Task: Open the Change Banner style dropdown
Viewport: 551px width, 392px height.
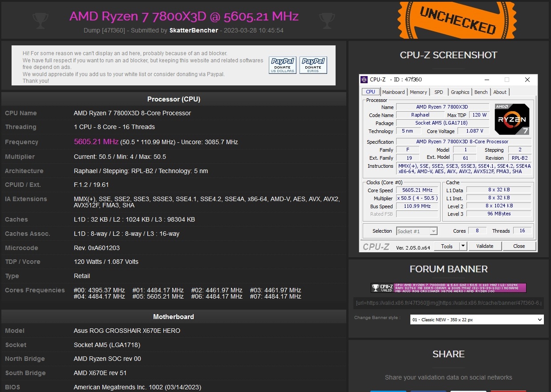Action: point(477,319)
